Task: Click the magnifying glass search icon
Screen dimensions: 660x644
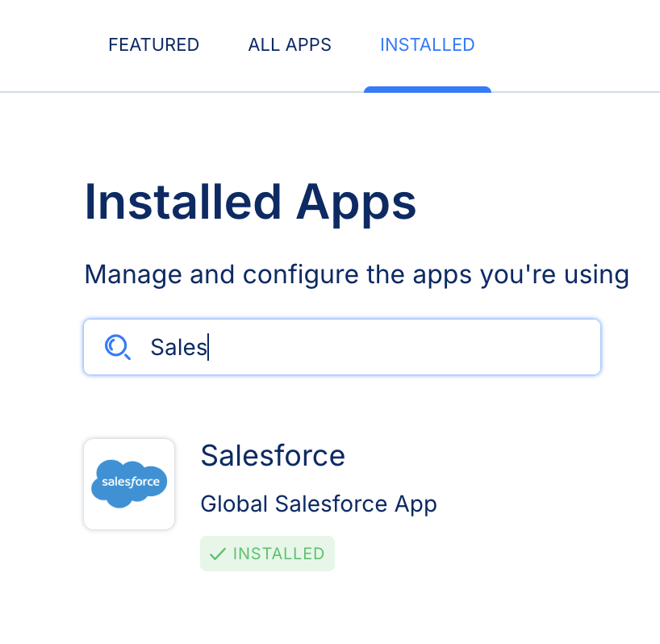Action: pyautogui.click(x=117, y=347)
